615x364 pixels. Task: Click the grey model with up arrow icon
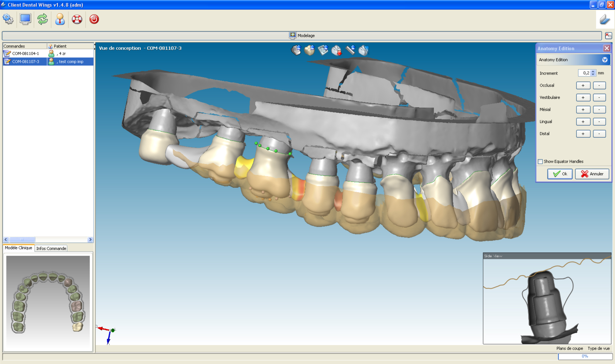(296, 50)
